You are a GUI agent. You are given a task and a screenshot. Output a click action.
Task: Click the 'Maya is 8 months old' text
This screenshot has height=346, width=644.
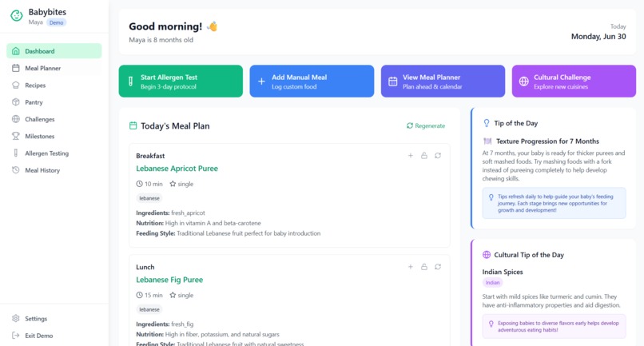point(161,40)
